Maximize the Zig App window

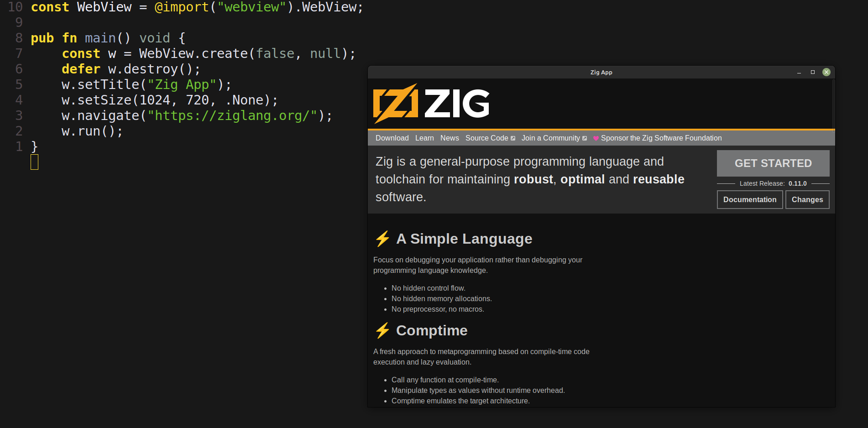click(x=813, y=72)
